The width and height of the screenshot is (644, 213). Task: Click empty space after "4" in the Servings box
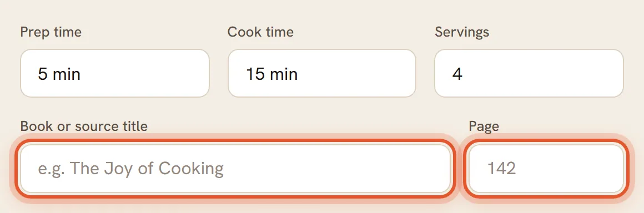[542, 74]
